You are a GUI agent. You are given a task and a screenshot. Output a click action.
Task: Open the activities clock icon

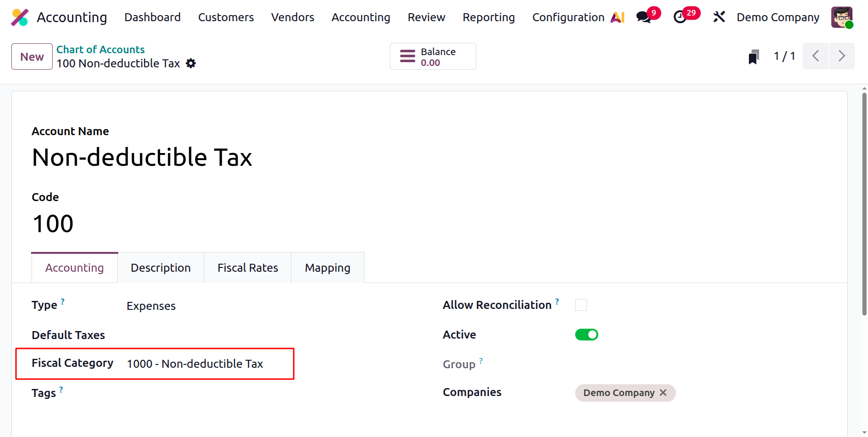pos(680,17)
